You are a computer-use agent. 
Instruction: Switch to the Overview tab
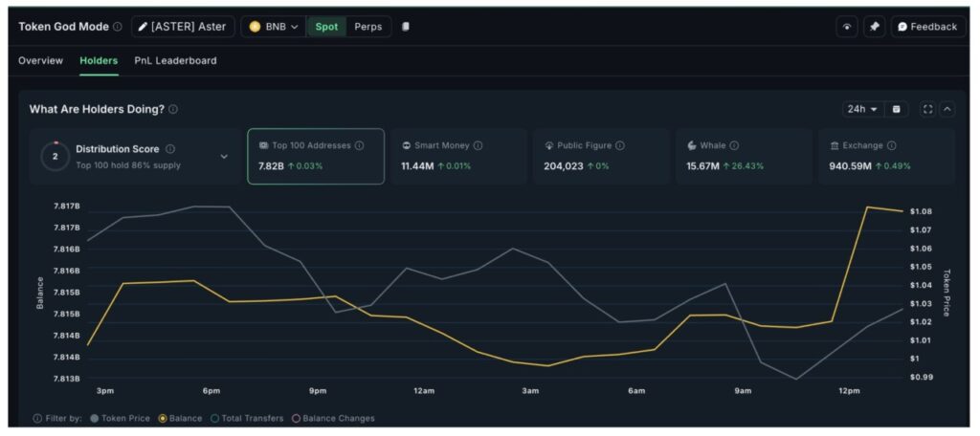tap(40, 60)
